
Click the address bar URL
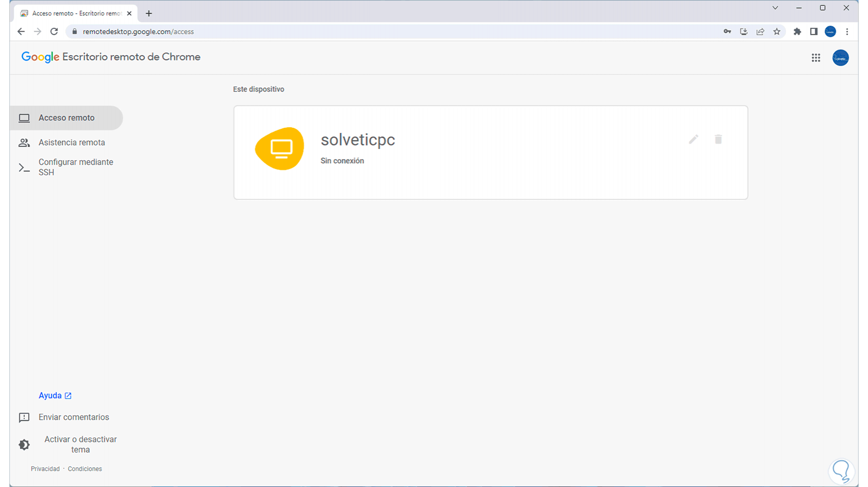[138, 32]
